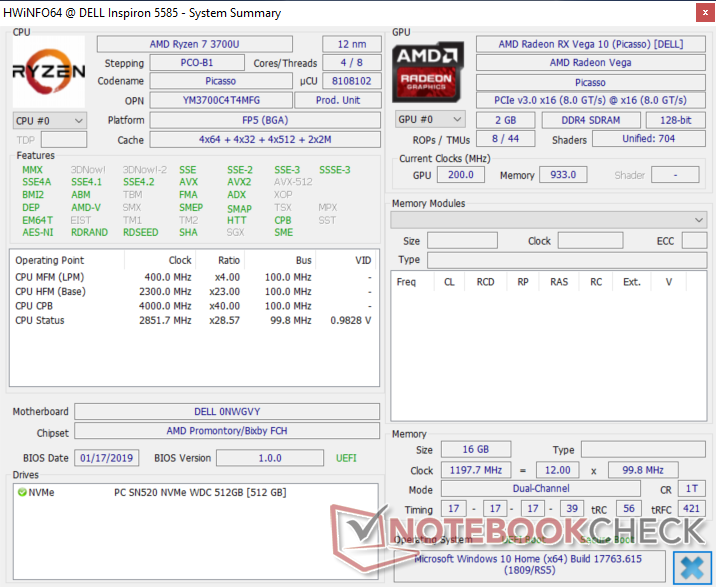Click the Dual-Channel mode field
This screenshot has height=587, width=716.
(541, 488)
